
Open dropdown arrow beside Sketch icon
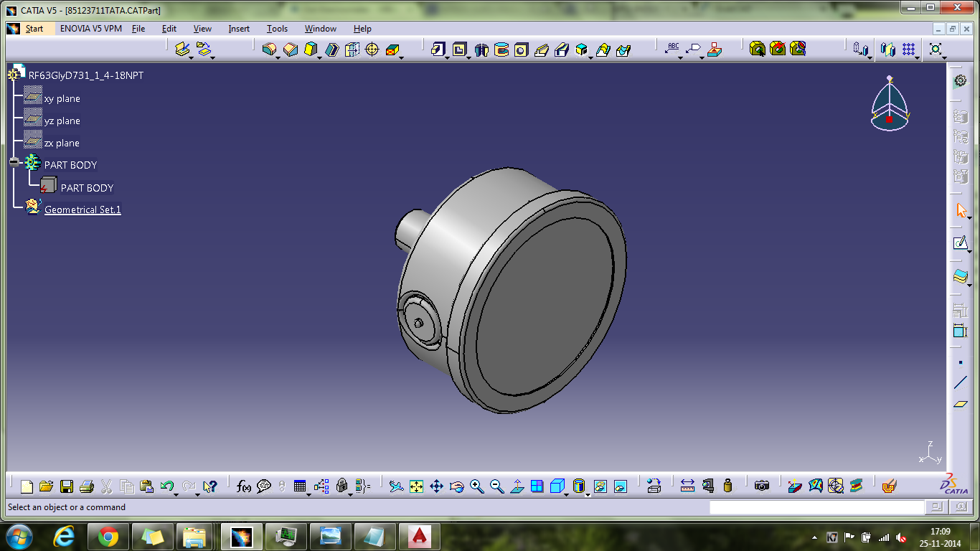point(969,251)
